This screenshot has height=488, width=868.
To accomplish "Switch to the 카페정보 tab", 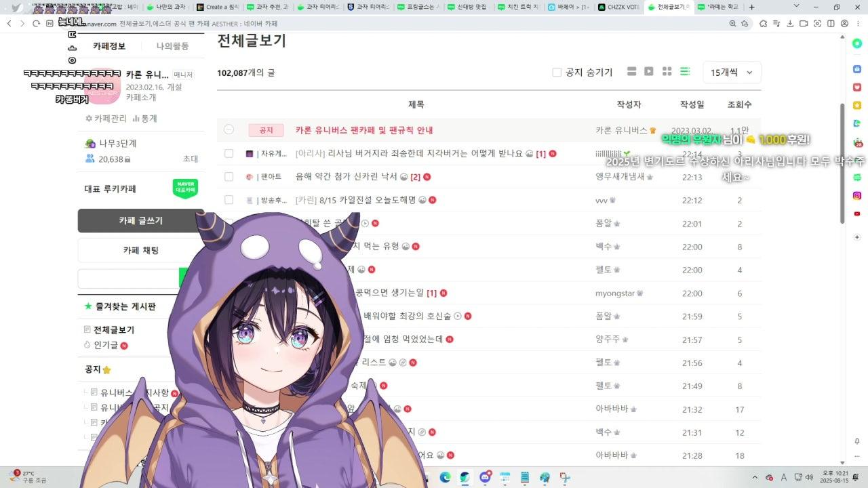I will tap(109, 46).
